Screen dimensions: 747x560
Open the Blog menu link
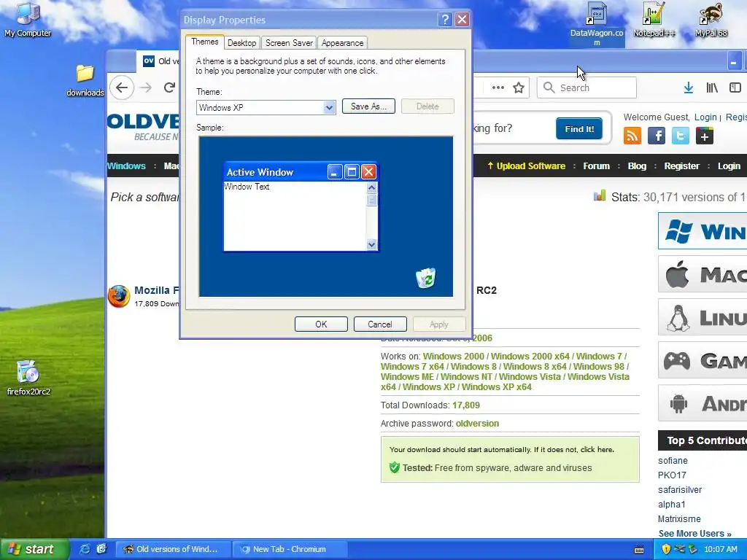pyautogui.click(x=637, y=166)
